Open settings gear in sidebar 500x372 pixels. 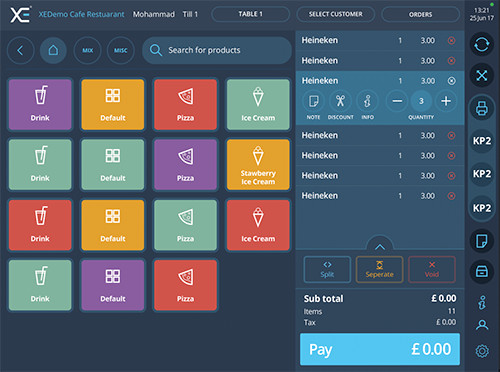pos(482,351)
